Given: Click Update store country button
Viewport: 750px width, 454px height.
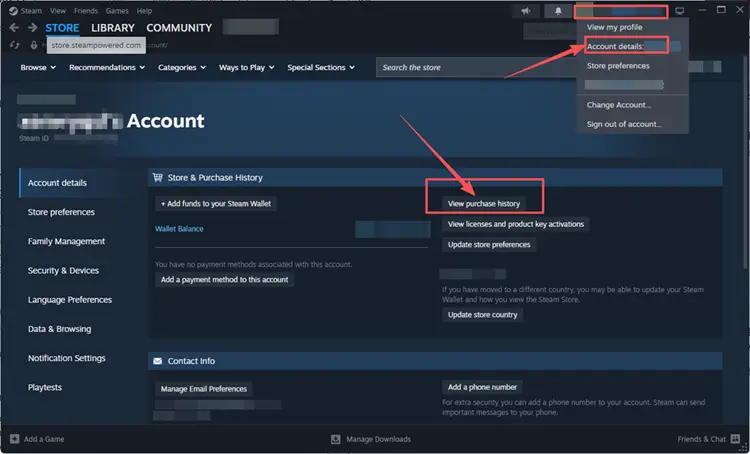Looking at the screenshot, I should pyautogui.click(x=483, y=315).
